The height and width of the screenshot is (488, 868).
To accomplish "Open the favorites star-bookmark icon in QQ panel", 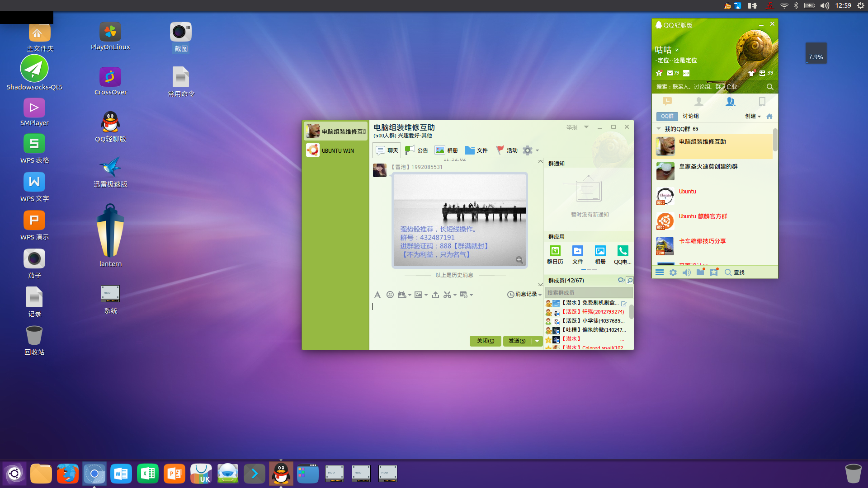I will click(x=714, y=272).
